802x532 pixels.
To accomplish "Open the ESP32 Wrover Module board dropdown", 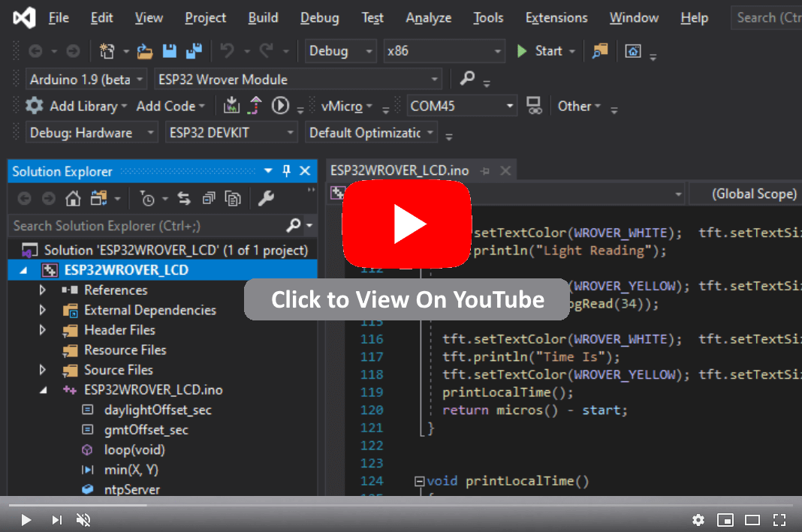I will pyautogui.click(x=298, y=80).
